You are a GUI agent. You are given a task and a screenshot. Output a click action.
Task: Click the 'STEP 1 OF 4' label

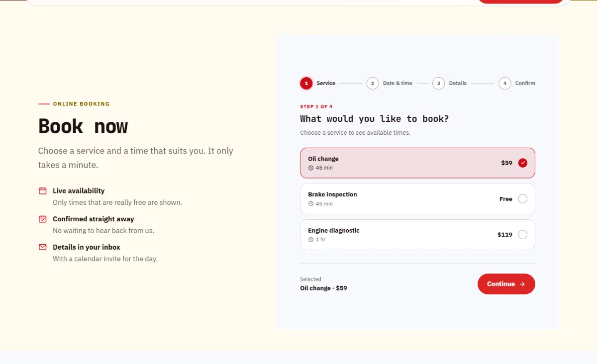tap(316, 107)
